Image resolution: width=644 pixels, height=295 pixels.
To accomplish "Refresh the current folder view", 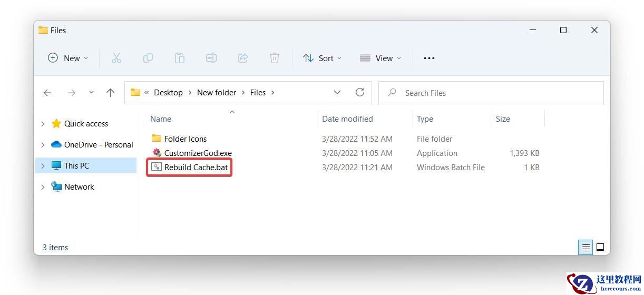I will (360, 92).
